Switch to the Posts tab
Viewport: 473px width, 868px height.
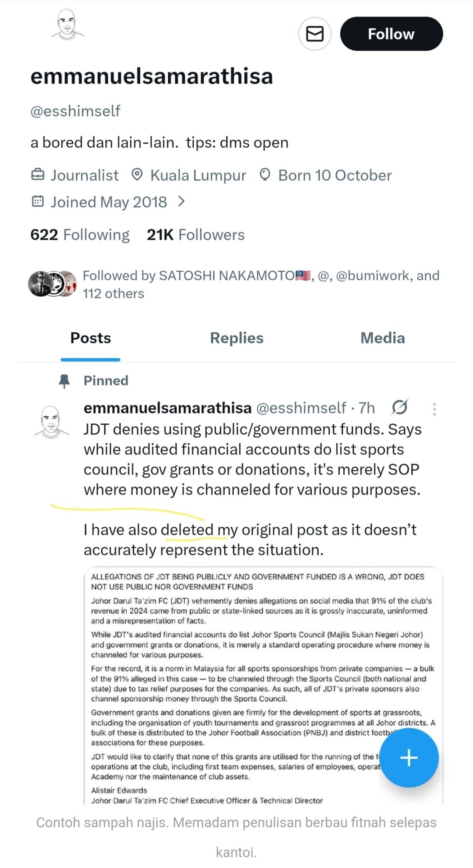click(90, 338)
